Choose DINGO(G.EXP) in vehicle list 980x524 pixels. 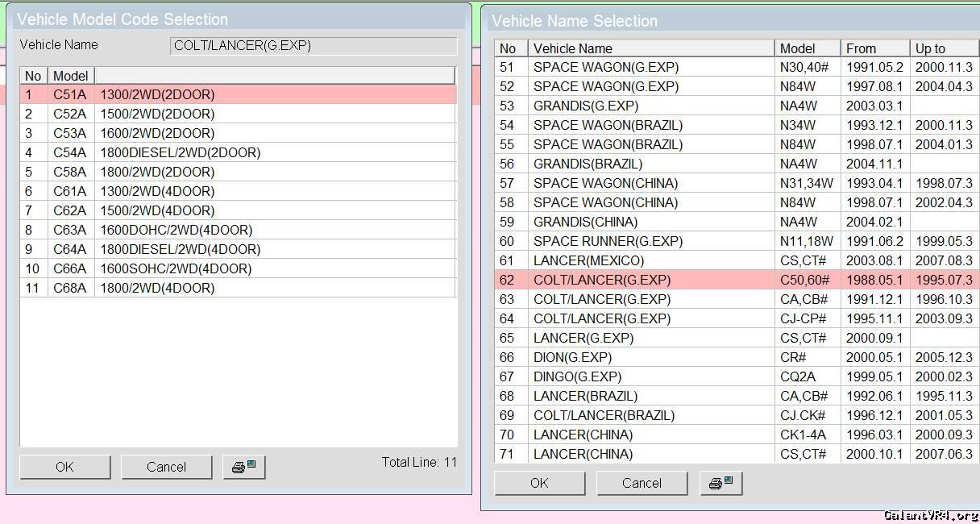[x=577, y=376]
